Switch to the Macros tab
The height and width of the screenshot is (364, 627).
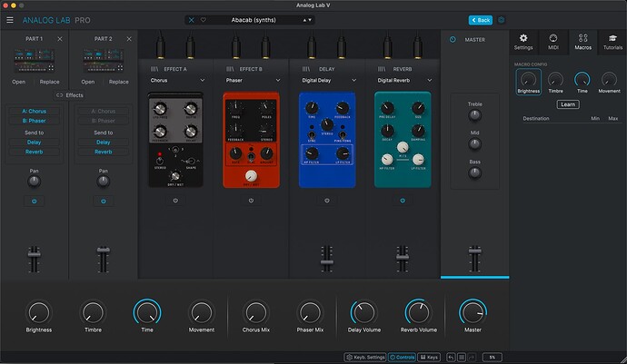click(583, 42)
